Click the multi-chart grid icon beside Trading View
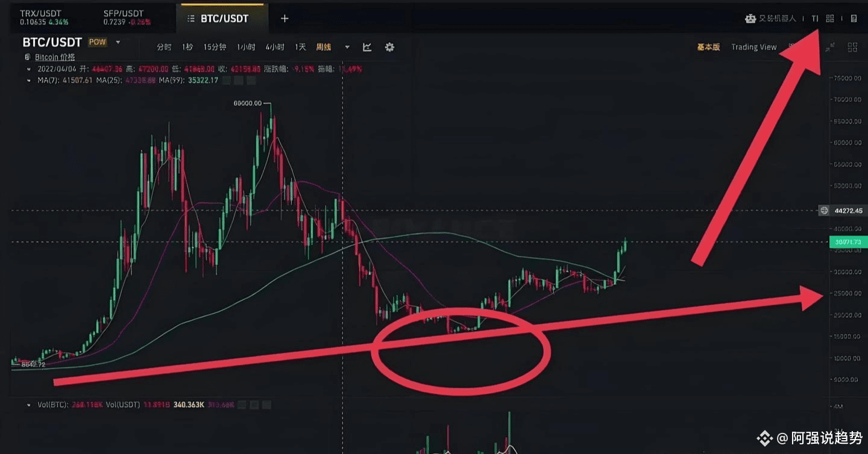 click(x=852, y=47)
